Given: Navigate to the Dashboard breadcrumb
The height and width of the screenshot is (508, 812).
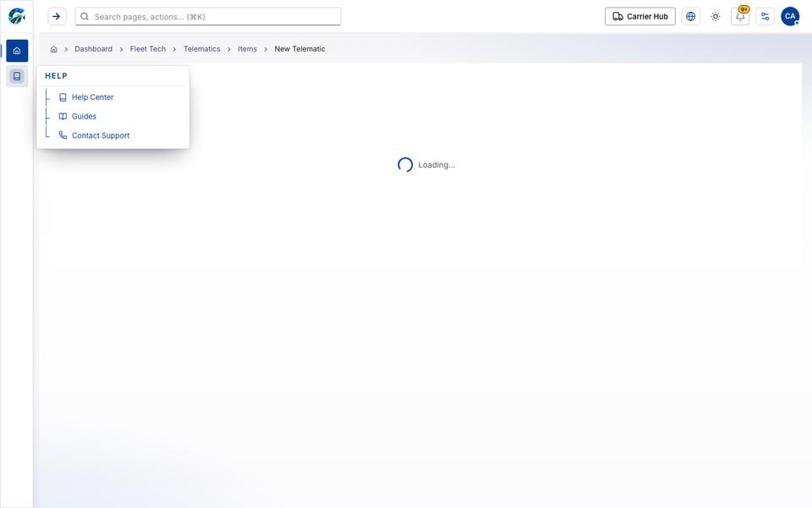Looking at the screenshot, I should (x=93, y=49).
